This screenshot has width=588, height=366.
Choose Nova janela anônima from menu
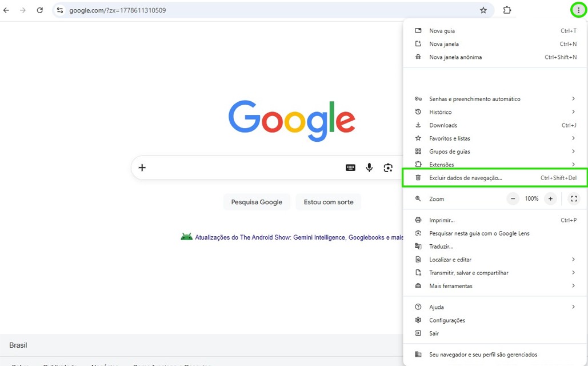pos(495,57)
